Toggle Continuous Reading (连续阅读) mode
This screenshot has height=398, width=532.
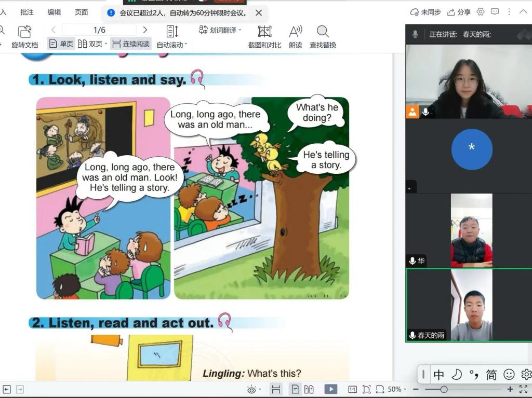[x=131, y=44]
